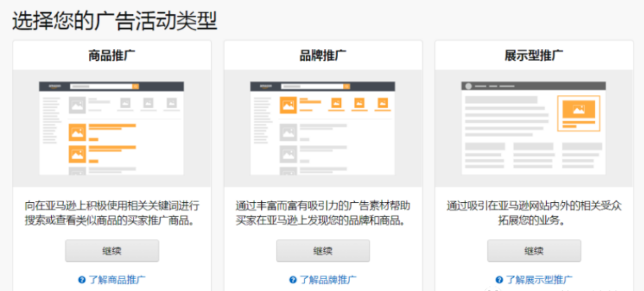Select the 品牌推广 preview illustration
Screen dimensions: 644x291
click(x=323, y=128)
